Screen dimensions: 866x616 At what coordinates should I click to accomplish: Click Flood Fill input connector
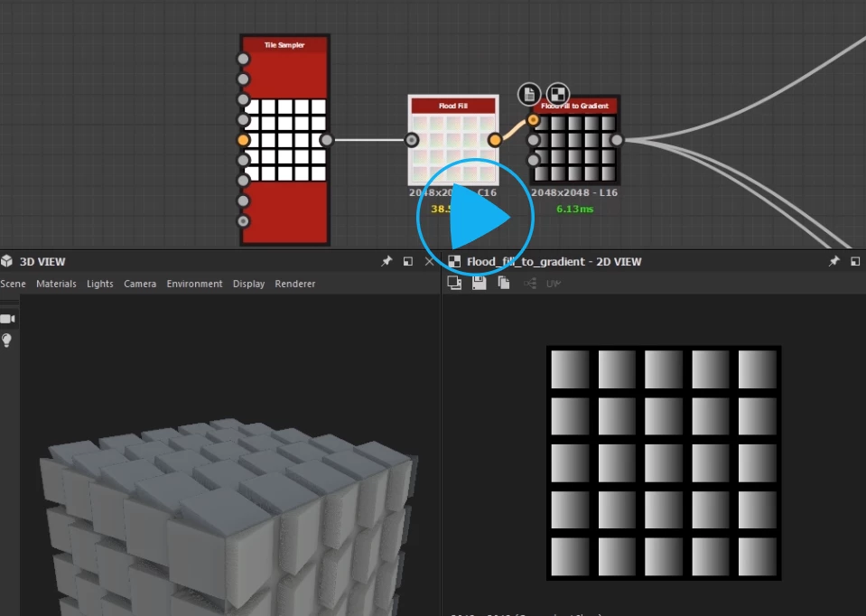(412, 140)
